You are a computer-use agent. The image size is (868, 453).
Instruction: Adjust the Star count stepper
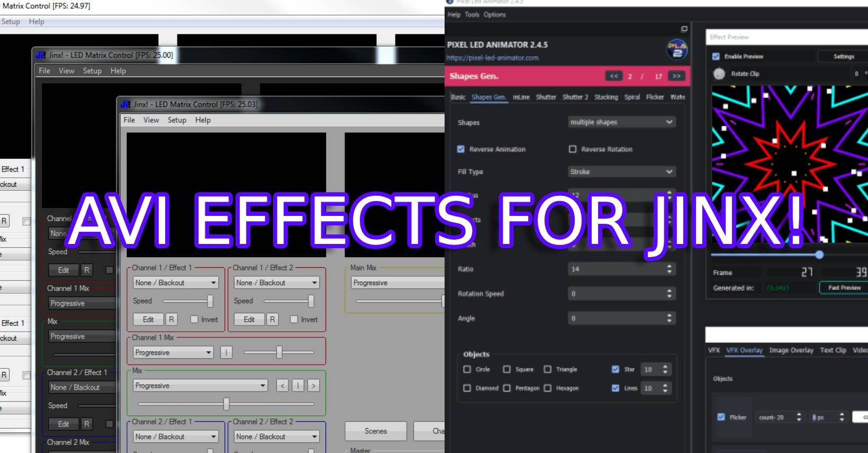pos(665,369)
